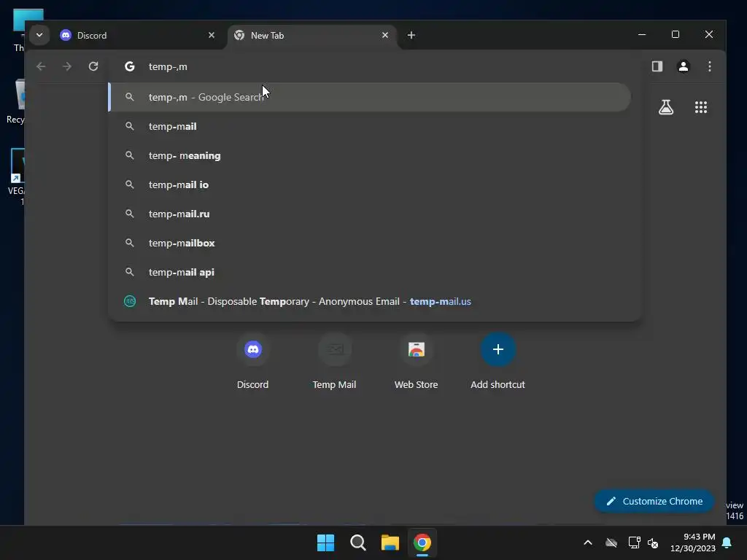This screenshot has height=560, width=747.
Task: Open Windows taskbar search
Action: 357,542
